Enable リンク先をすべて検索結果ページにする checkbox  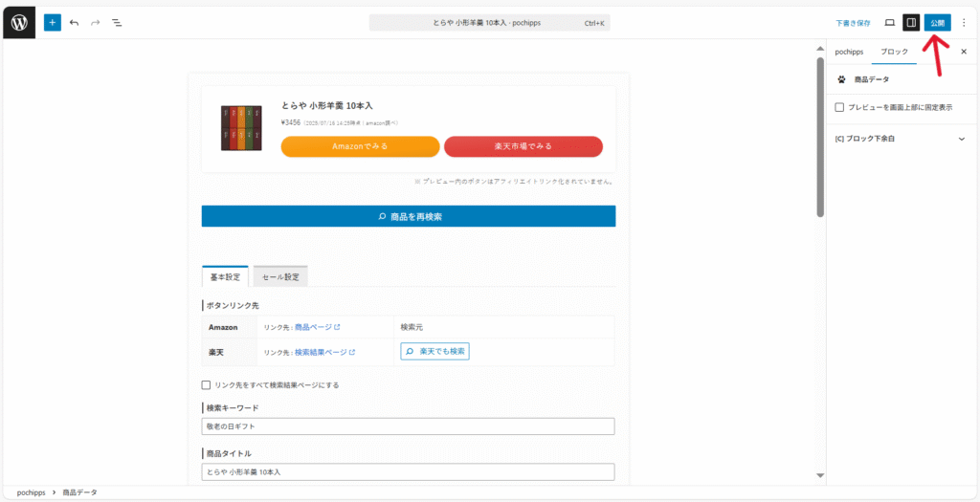tap(206, 385)
